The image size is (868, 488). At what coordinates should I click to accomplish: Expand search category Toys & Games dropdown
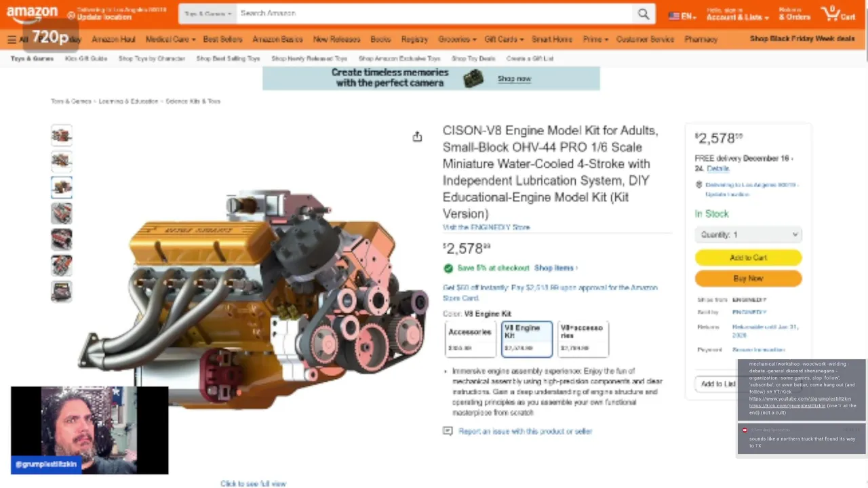tap(208, 14)
